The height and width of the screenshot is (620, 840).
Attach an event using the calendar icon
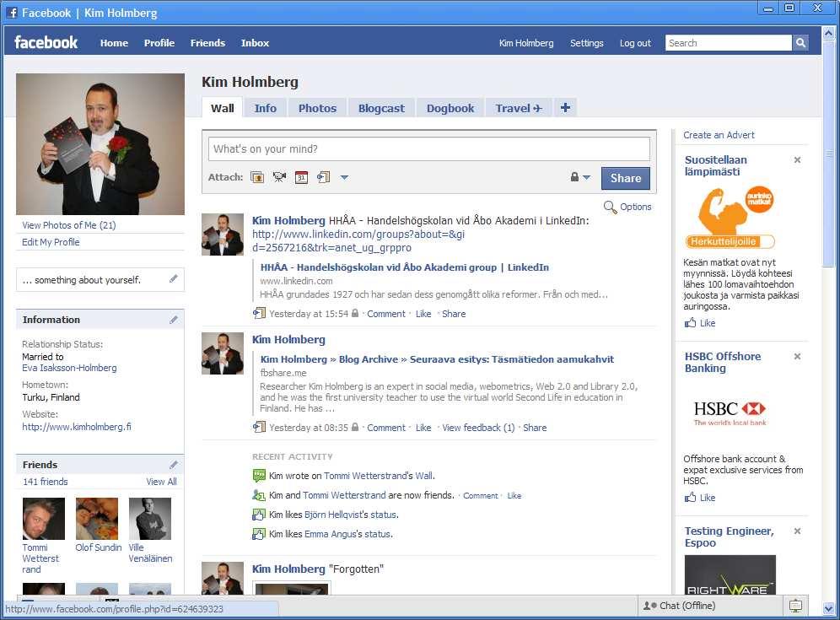302,177
